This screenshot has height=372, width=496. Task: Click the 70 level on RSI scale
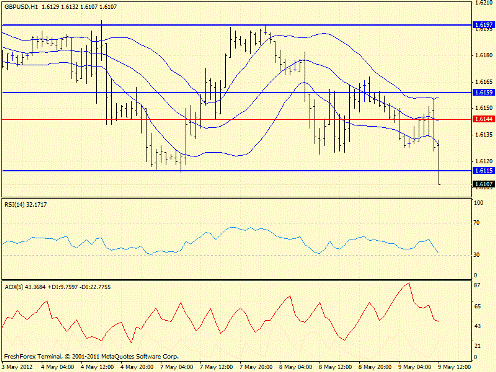pyautogui.click(x=477, y=222)
